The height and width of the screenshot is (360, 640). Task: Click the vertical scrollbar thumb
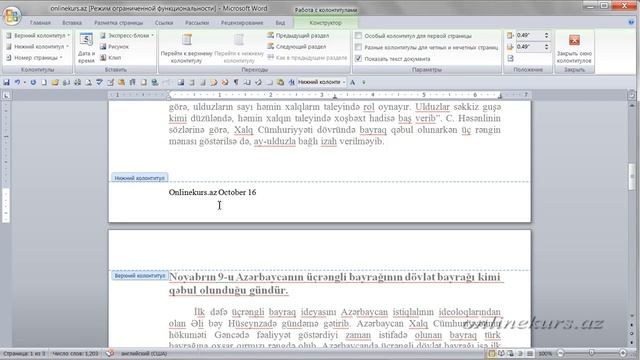tap(631, 176)
